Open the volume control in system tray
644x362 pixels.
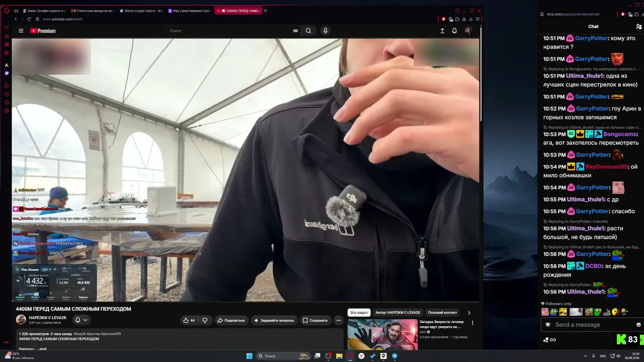coord(618,356)
